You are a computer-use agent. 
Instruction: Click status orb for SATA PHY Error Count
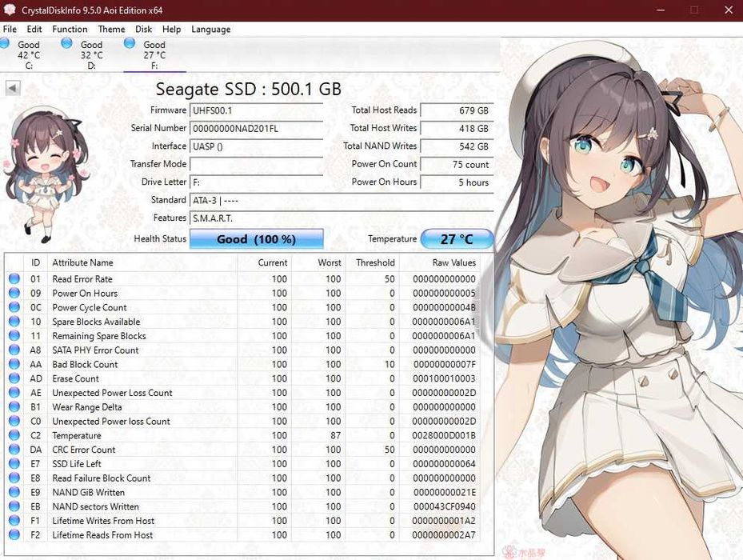[x=14, y=350]
